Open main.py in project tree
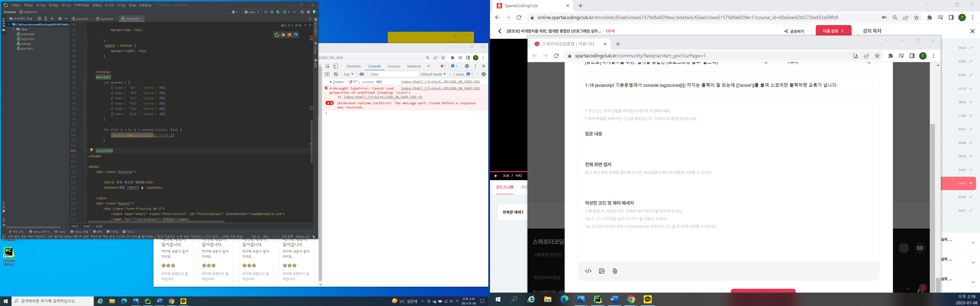The width and height of the screenshot is (980, 306). [26, 44]
